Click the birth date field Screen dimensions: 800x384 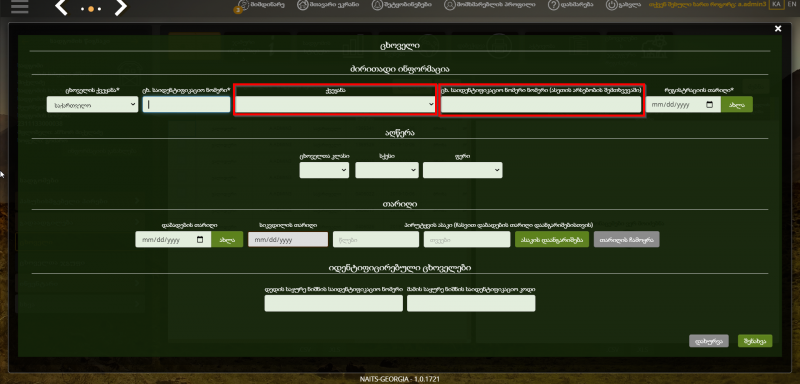pyautogui.click(x=173, y=240)
